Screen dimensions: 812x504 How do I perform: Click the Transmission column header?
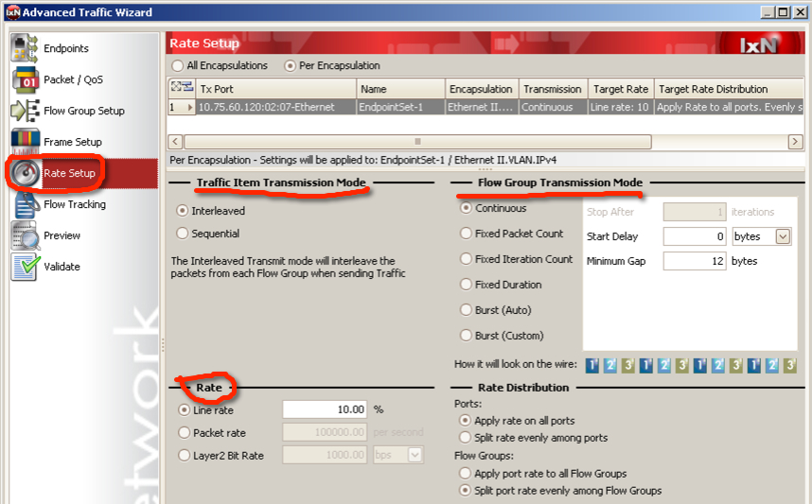tap(553, 89)
